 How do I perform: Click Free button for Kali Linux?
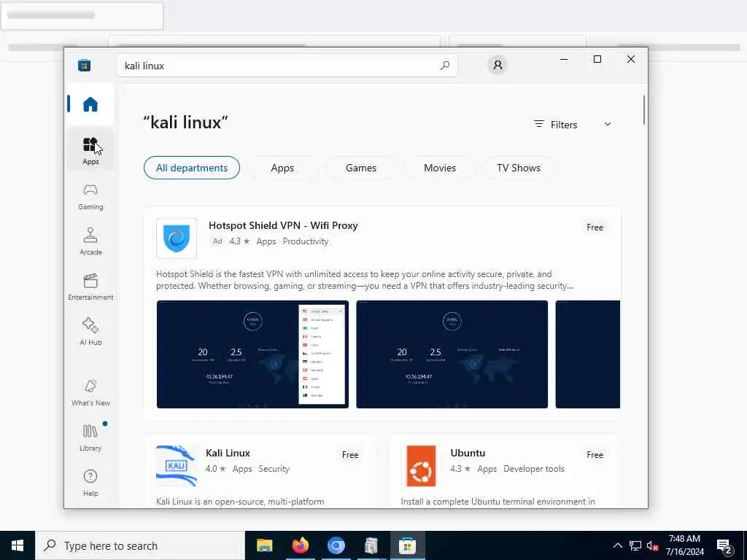click(x=350, y=455)
